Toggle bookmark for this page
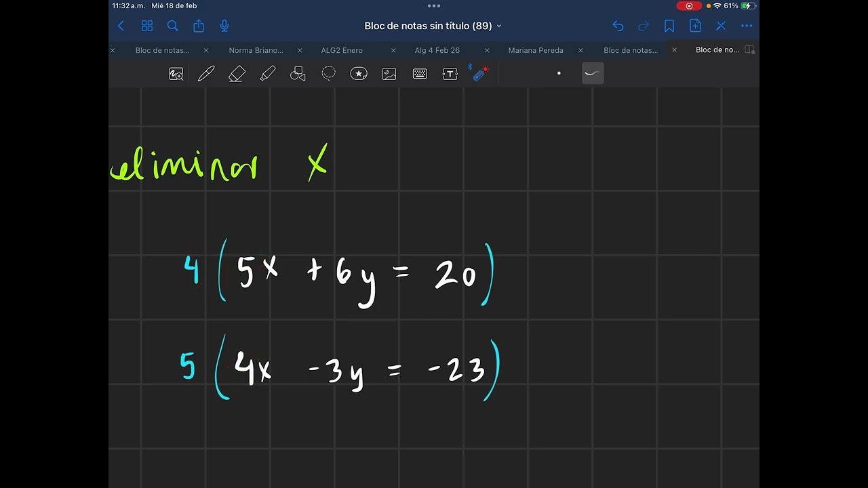Image resolution: width=868 pixels, height=488 pixels. coord(669,26)
